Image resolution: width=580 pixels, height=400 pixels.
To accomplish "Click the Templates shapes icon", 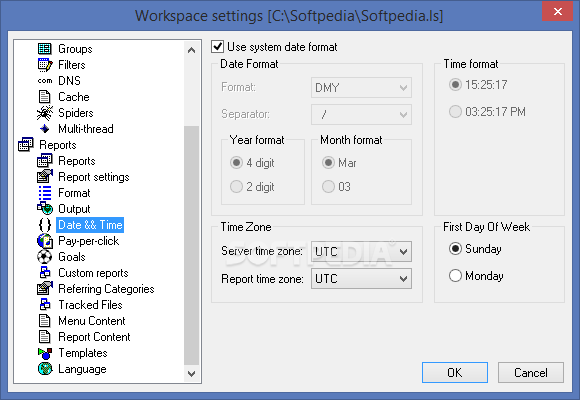I will (45, 353).
